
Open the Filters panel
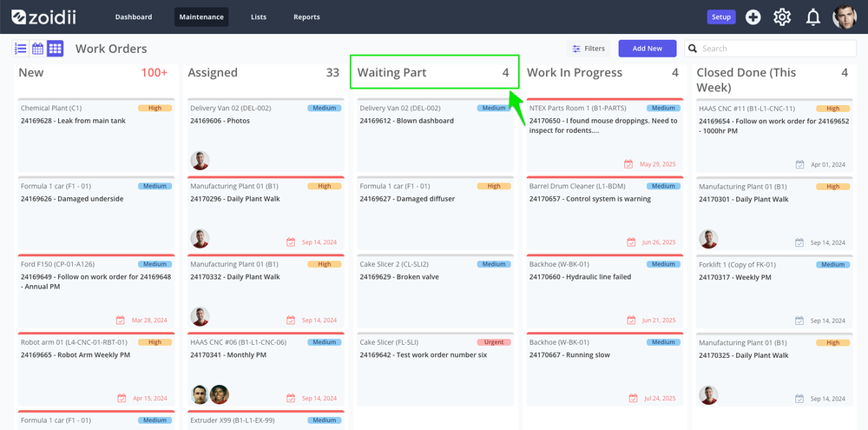click(x=589, y=49)
